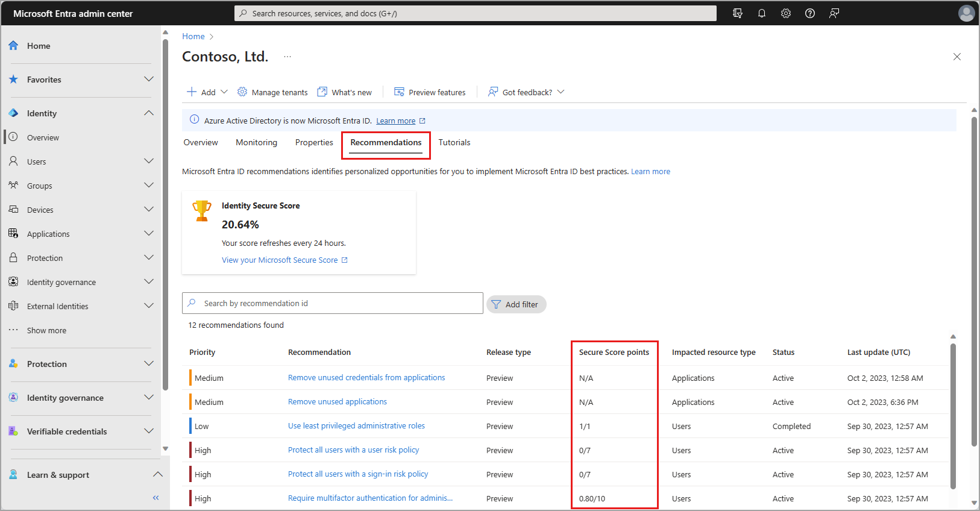Viewport: 980px width, 511px height.
Task: Open the Contoso, Ltd. ellipsis menu
Action: click(x=287, y=57)
